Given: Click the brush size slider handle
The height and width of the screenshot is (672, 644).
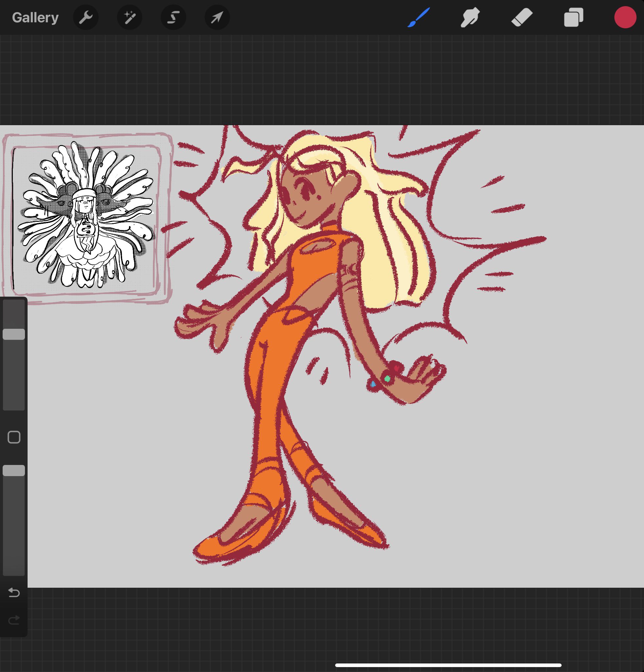Looking at the screenshot, I should pos(14,334).
